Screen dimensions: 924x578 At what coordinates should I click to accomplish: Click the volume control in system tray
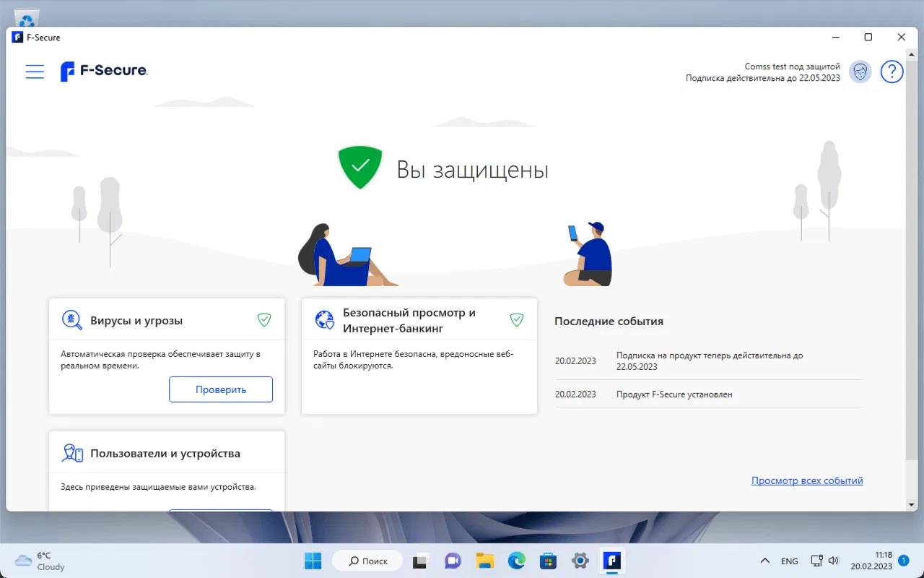[834, 561]
